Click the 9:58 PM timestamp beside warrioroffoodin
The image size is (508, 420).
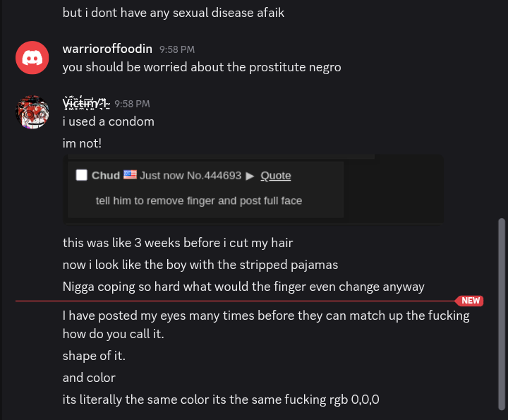(177, 49)
